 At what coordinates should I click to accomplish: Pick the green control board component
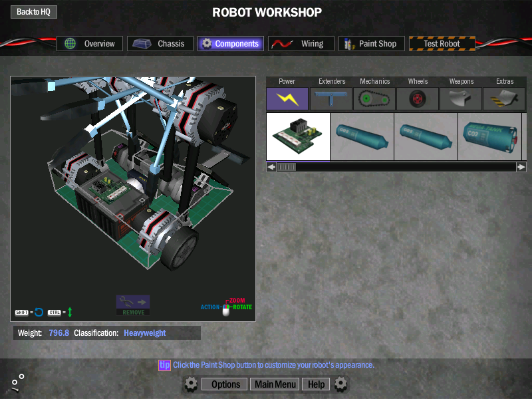pyautogui.click(x=298, y=136)
